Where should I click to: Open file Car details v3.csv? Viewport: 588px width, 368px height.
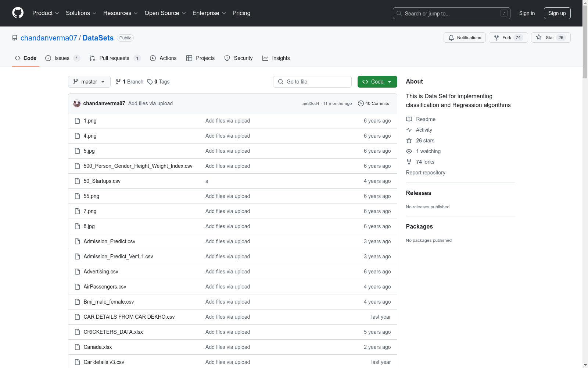tap(104, 362)
